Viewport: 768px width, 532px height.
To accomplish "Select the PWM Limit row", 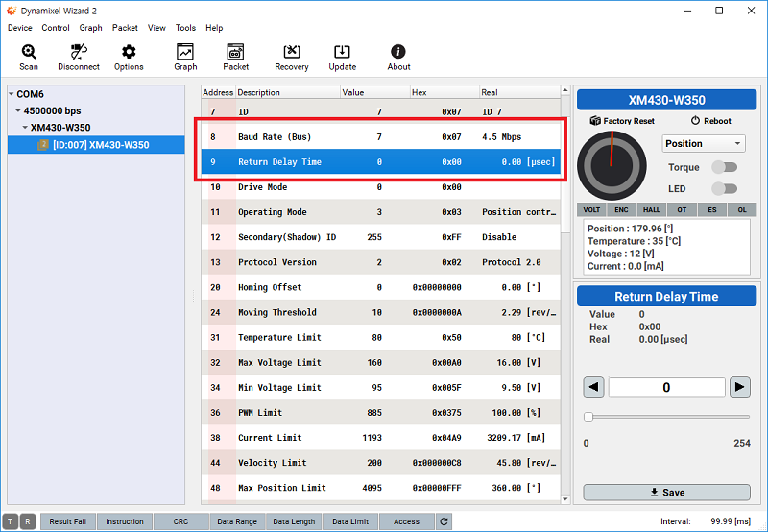I will (380, 413).
